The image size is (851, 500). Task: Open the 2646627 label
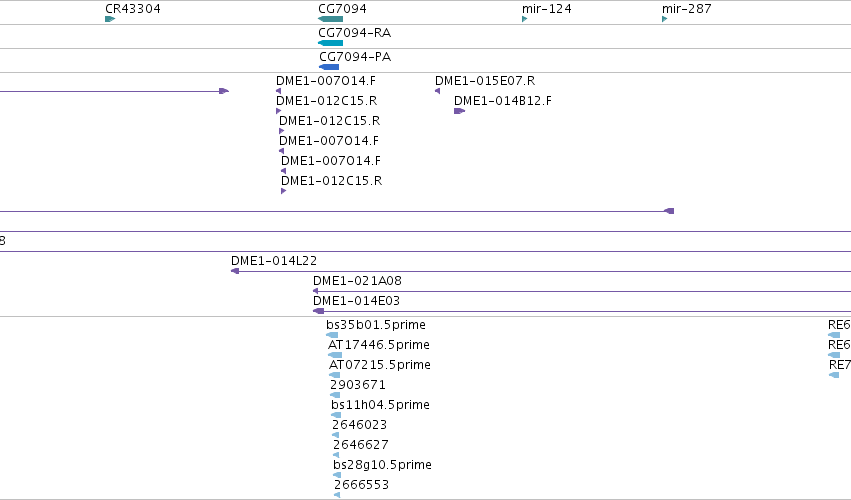pos(361,445)
